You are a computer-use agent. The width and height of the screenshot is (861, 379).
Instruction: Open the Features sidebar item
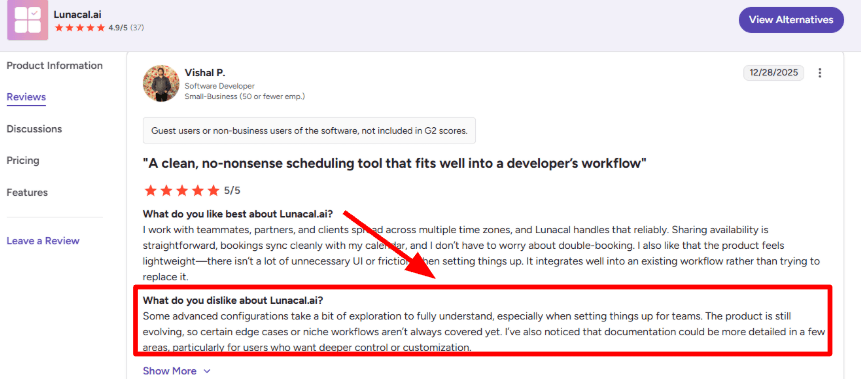tap(27, 193)
